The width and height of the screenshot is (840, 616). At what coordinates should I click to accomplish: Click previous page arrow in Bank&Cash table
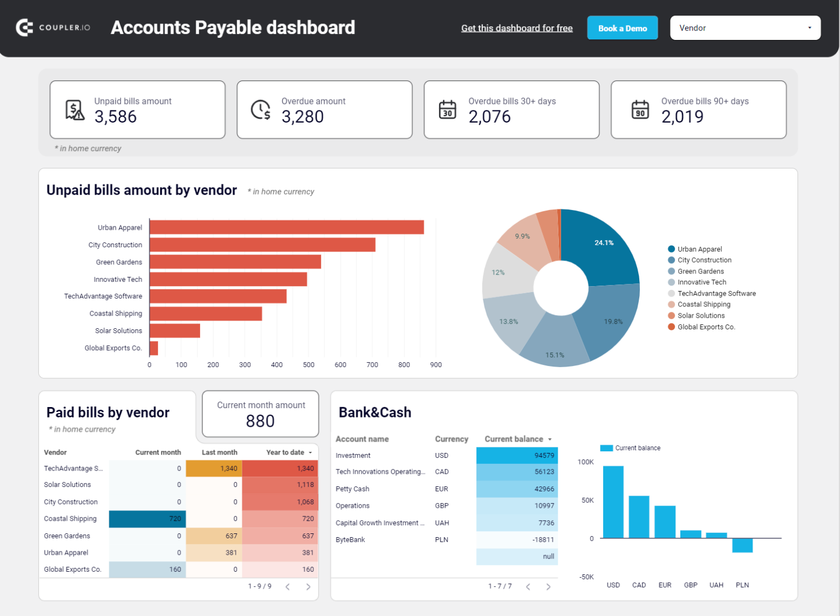(x=528, y=586)
